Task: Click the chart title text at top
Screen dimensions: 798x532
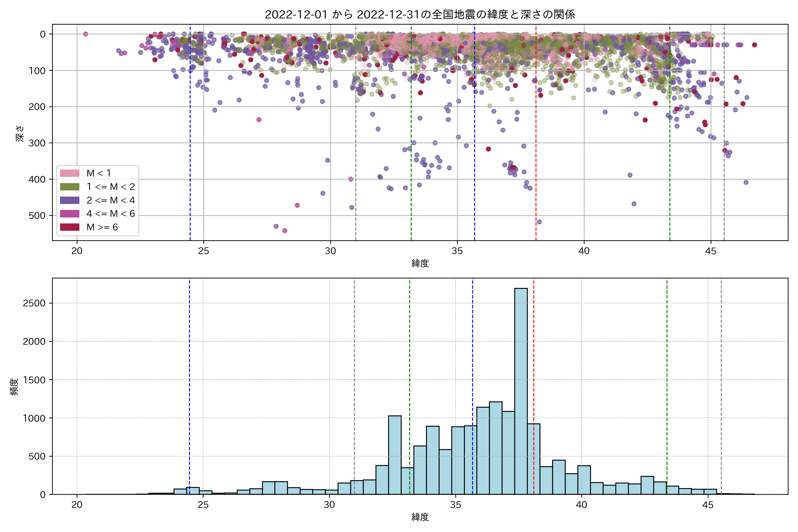Action: click(420, 15)
